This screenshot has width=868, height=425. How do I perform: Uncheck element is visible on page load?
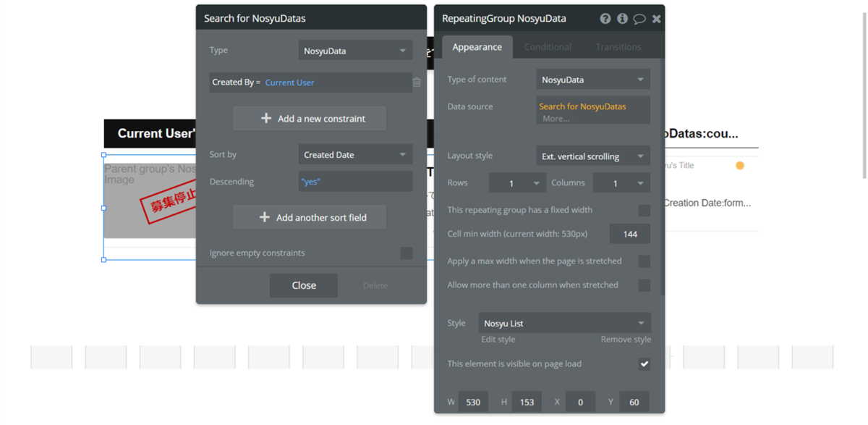[644, 364]
